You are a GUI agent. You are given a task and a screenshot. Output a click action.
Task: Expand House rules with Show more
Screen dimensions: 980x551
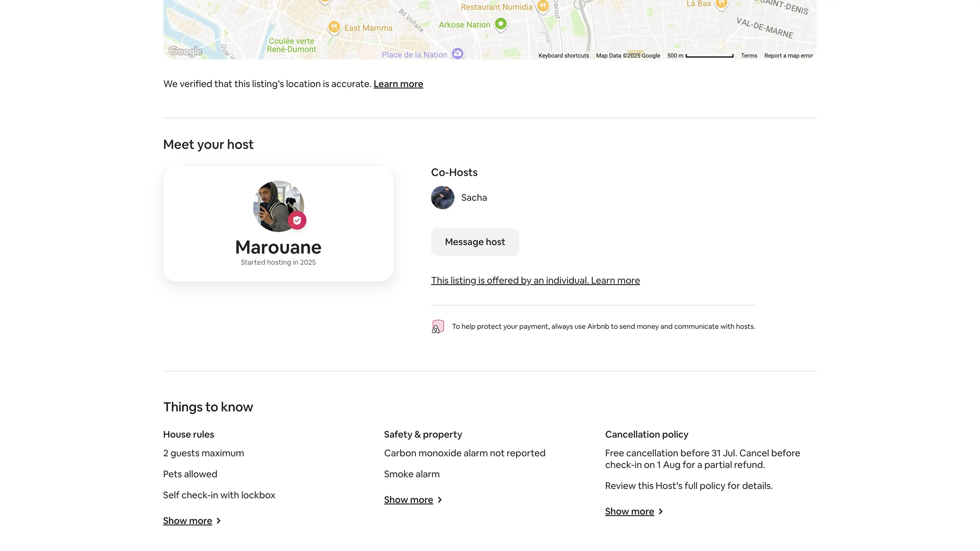click(x=188, y=521)
